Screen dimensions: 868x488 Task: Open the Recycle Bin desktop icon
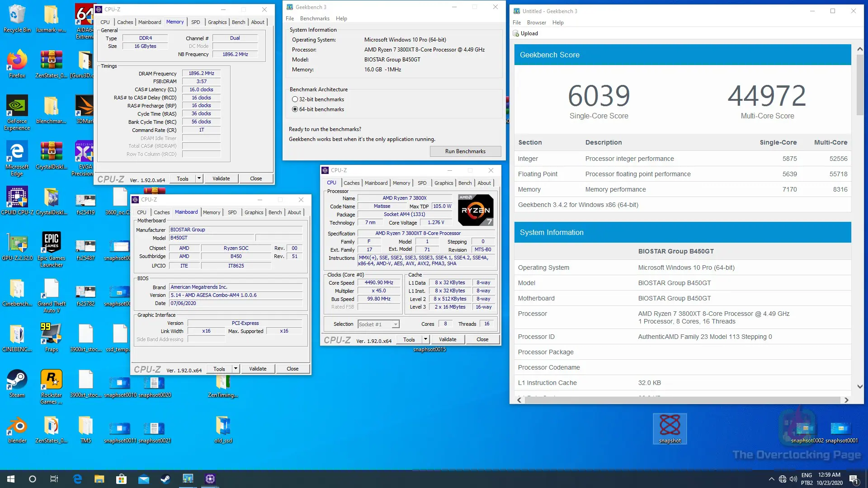(x=17, y=19)
